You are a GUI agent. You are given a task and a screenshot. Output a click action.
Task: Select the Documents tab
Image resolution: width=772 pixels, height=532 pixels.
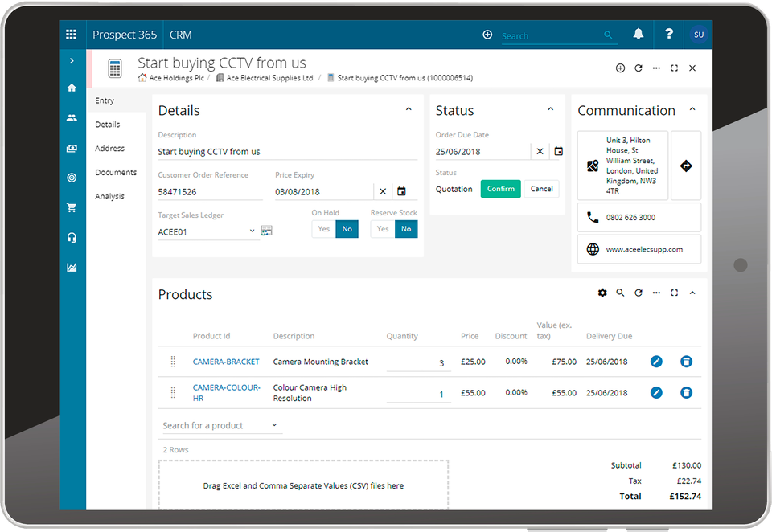coord(116,172)
